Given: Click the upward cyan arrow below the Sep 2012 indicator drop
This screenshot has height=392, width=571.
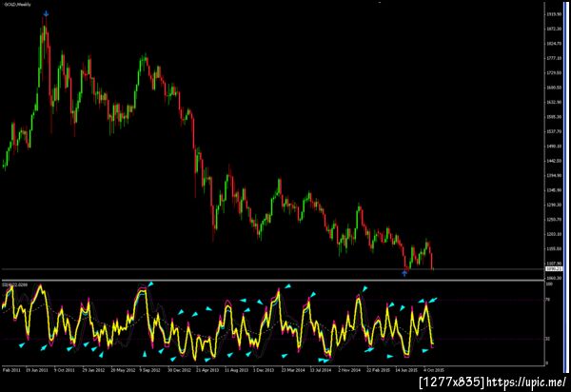Looking at the screenshot, I should click(x=145, y=353).
